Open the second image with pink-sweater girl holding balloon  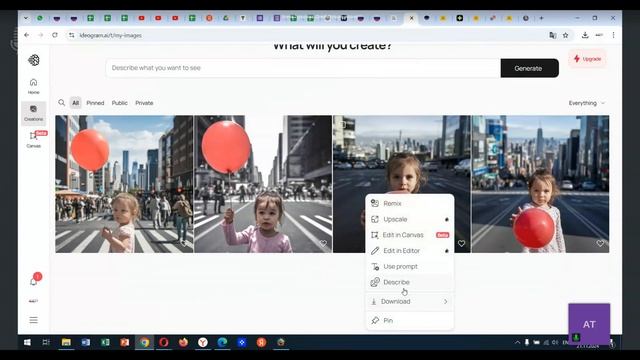click(x=263, y=184)
